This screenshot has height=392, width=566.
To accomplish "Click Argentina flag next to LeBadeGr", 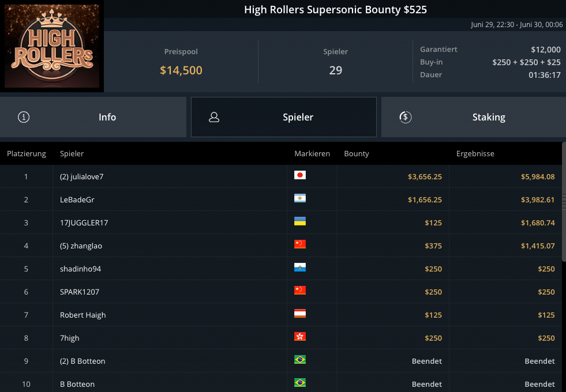I will click(x=299, y=198).
